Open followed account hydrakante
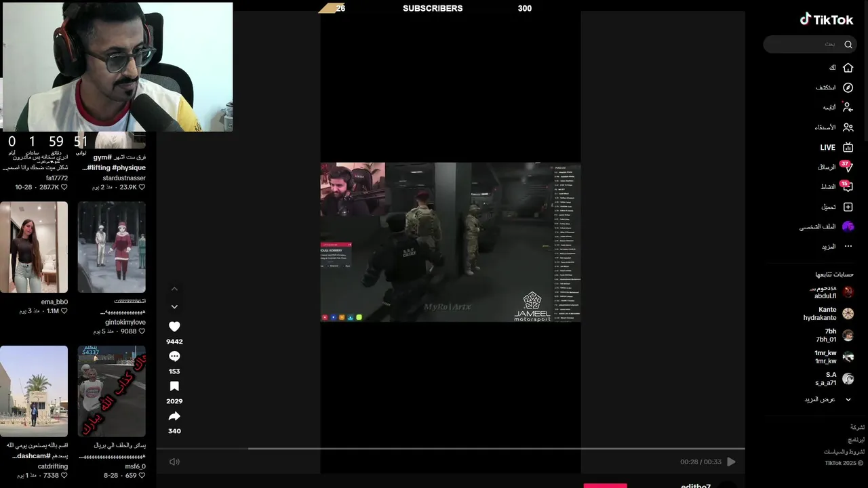Image resolution: width=868 pixels, height=488 pixels. (828, 314)
